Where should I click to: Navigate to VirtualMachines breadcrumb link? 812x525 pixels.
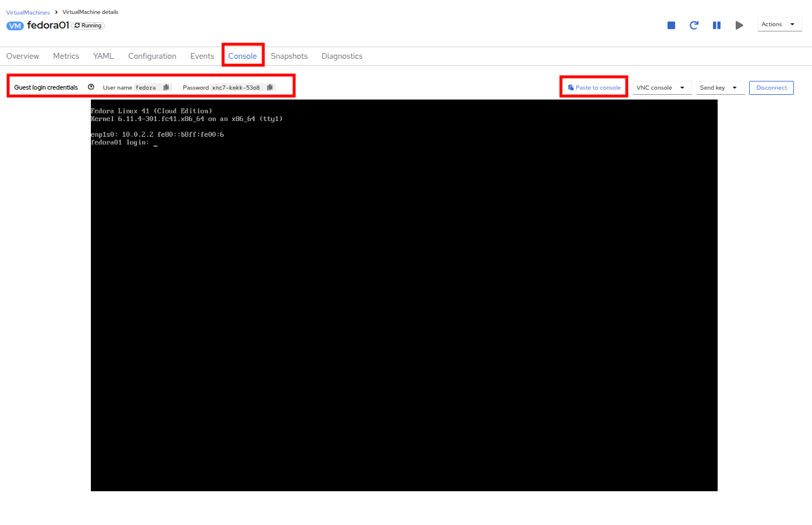pyautogui.click(x=28, y=12)
